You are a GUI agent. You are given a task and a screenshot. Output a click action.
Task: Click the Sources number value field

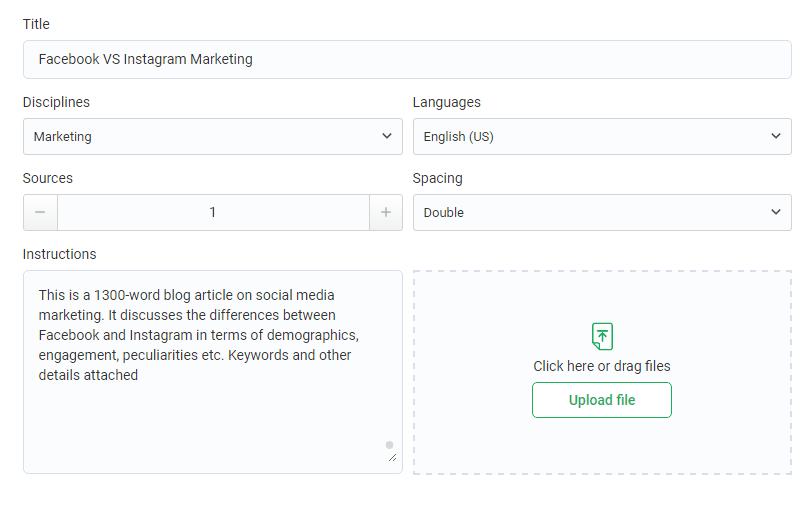pyautogui.click(x=213, y=212)
